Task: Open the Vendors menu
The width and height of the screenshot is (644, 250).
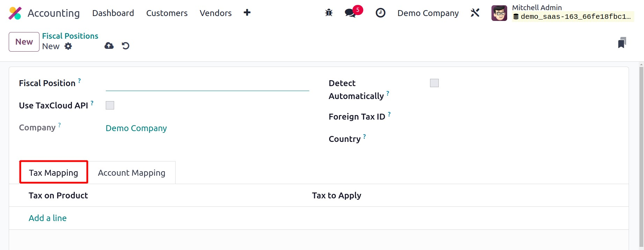Action: pos(215,13)
